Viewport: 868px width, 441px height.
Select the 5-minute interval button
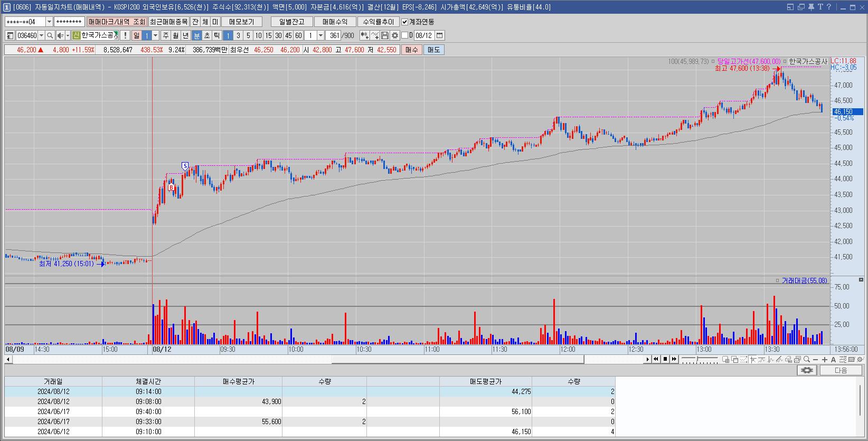(248, 35)
